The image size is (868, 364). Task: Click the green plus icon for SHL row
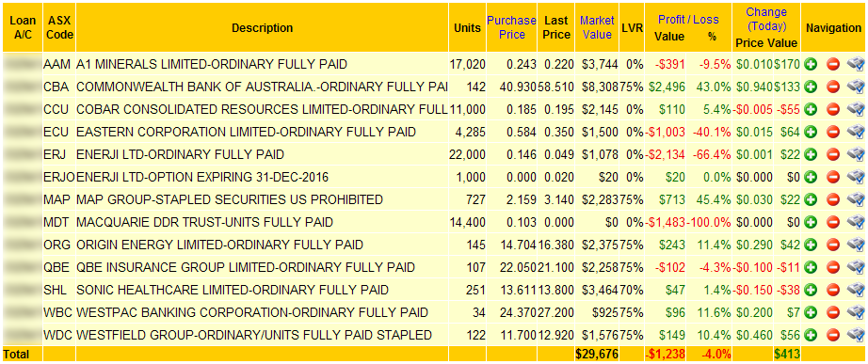pyautogui.click(x=811, y=290)
